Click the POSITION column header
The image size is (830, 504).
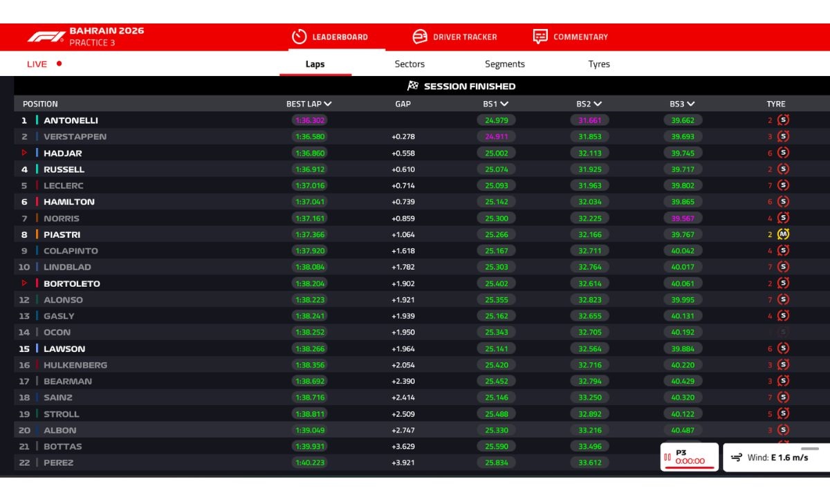(x=40, y=104)
